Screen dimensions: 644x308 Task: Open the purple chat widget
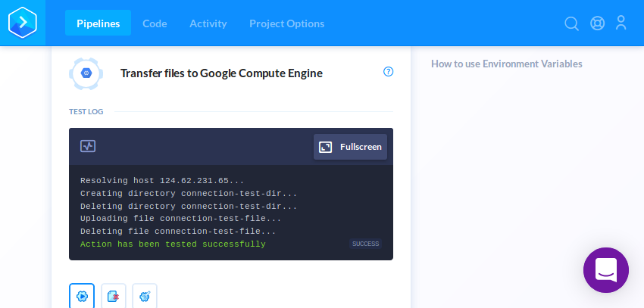coord(606,270)
